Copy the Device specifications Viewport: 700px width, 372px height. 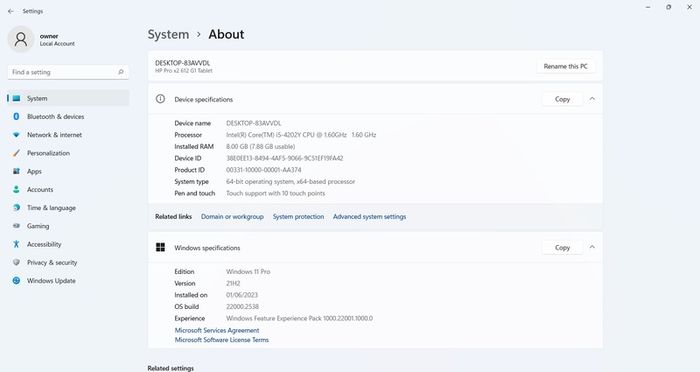coord(562,99)
